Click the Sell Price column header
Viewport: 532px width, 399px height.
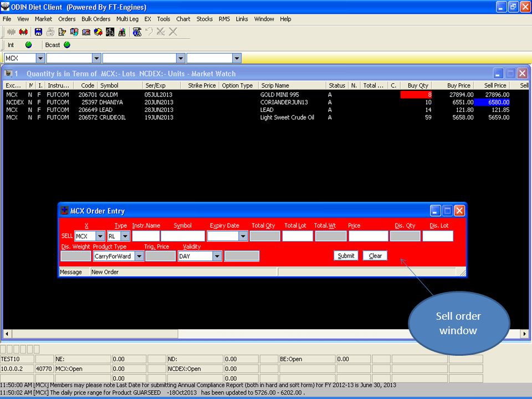pyautogui.click(x=492, y=85)
